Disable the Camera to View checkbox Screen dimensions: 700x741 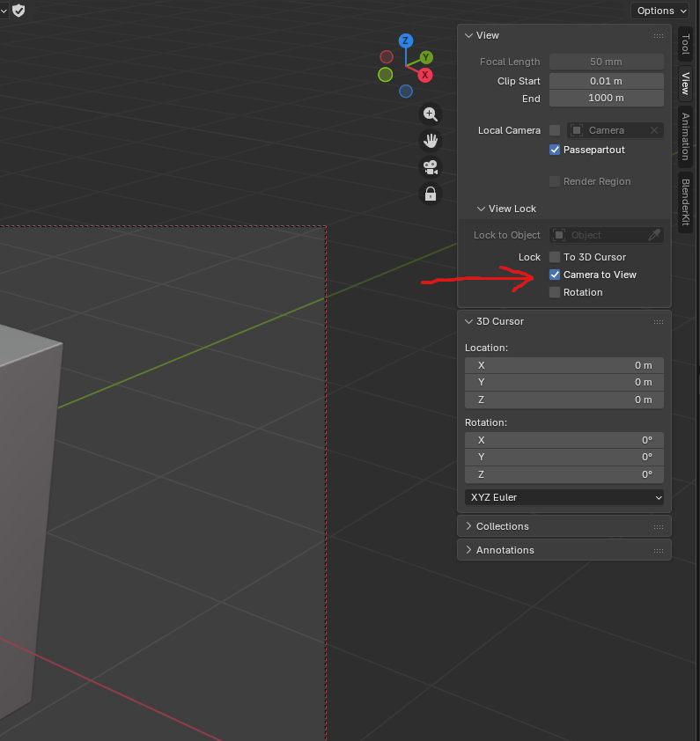coord(555,275)
